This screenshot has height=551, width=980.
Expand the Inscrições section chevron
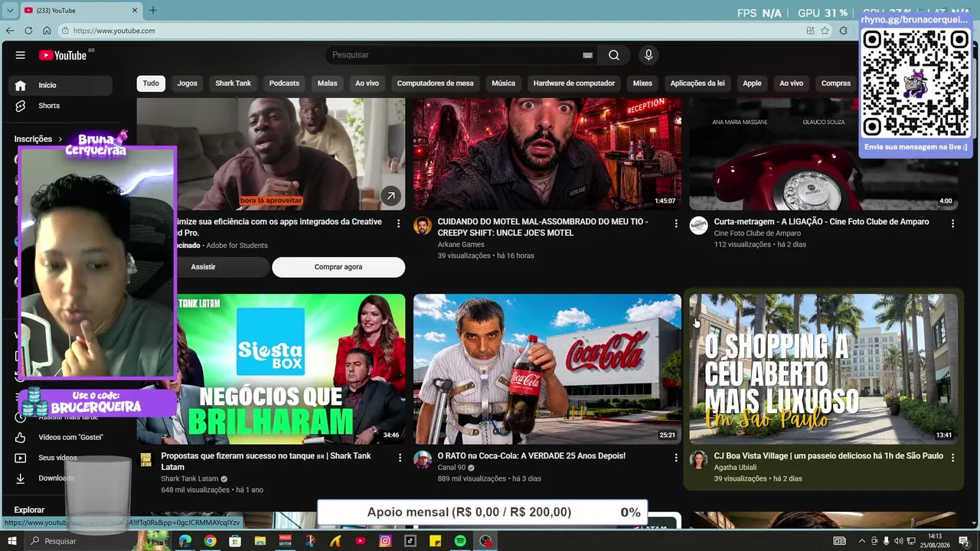[x=60, y=139]
